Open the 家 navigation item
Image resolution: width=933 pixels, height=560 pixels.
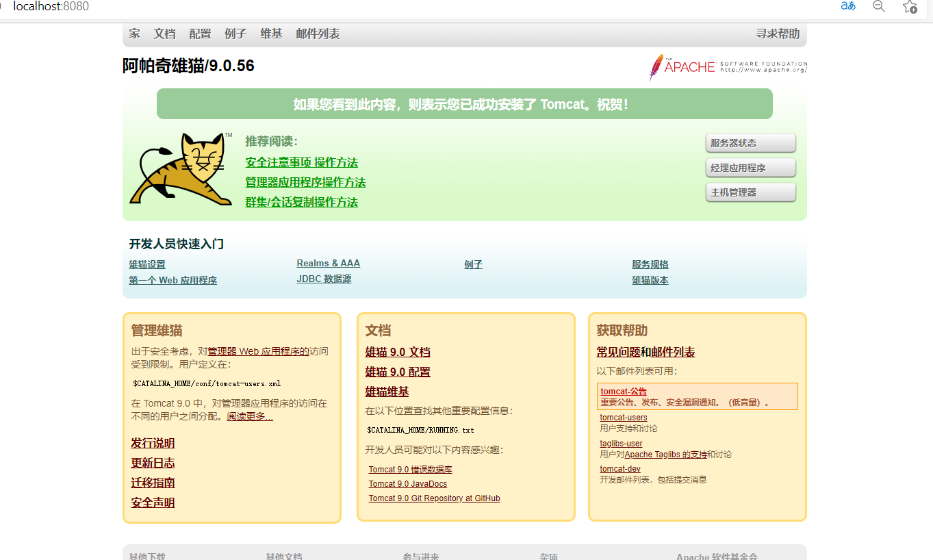coord(135,34)
